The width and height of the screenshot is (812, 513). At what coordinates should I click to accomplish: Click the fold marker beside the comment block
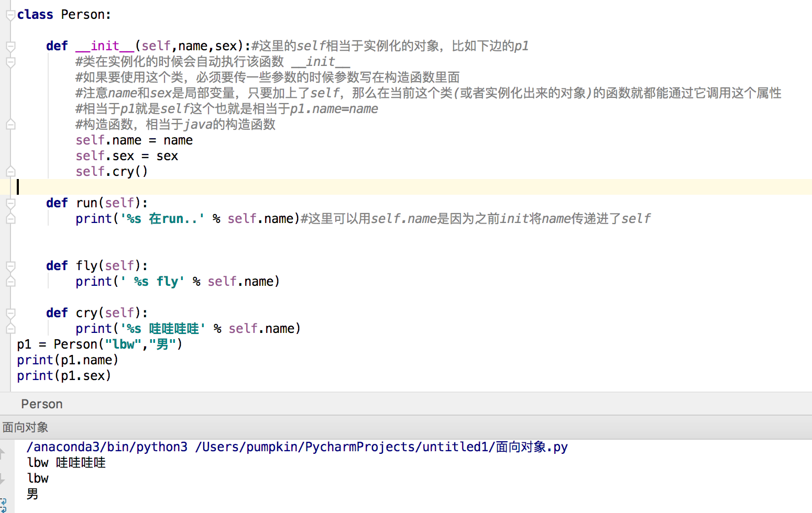10,62
